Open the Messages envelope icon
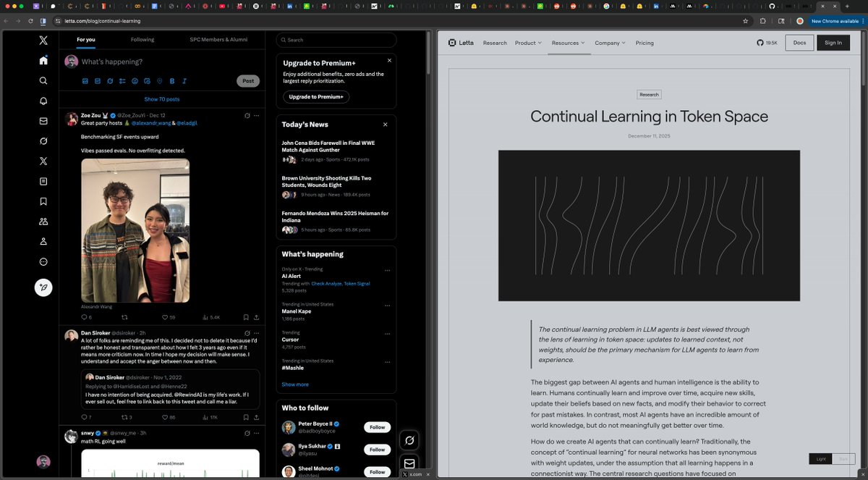The image size is (868, 480). tap(43, 121)
